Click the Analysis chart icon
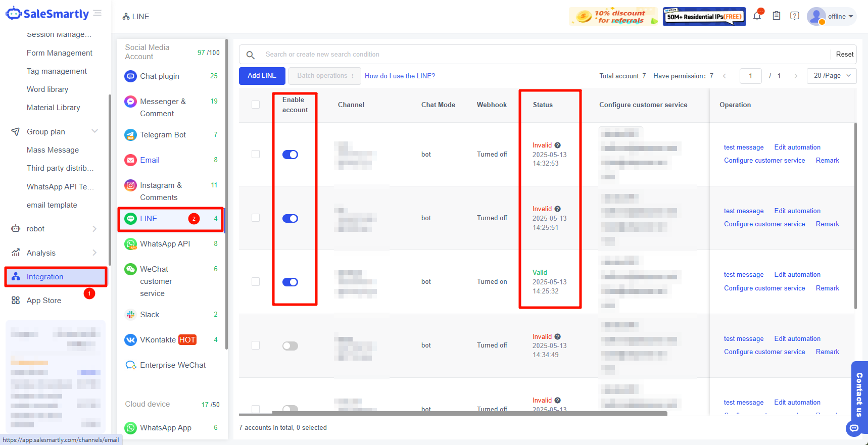 (x=16, y=253)
